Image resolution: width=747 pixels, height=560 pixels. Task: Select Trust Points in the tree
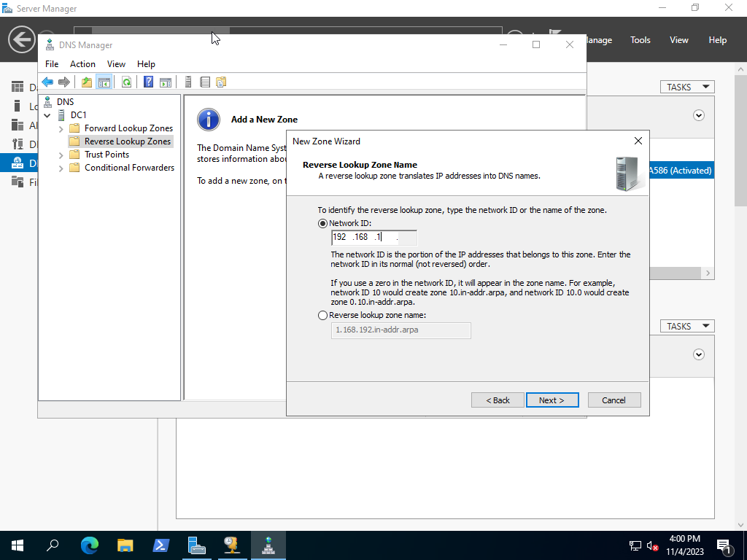[x=107, y=155]
